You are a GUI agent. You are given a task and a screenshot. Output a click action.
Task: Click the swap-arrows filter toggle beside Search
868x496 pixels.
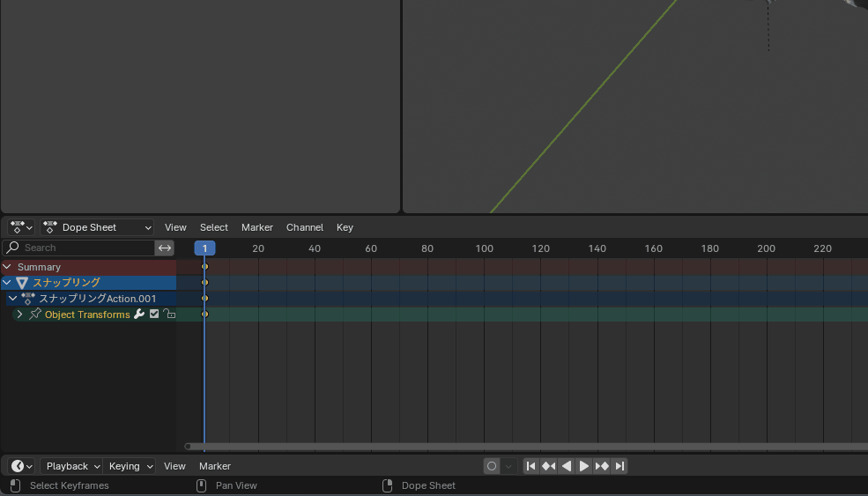(x=165, y=248)
